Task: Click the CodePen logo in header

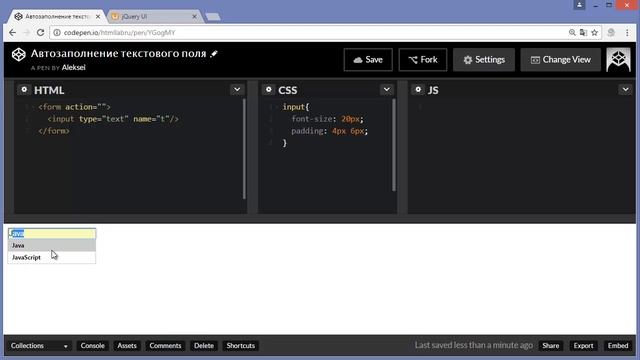Action: [18, 54]
